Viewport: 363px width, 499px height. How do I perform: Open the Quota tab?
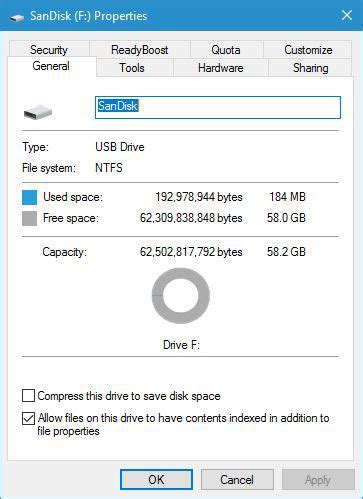pos(226,50)
